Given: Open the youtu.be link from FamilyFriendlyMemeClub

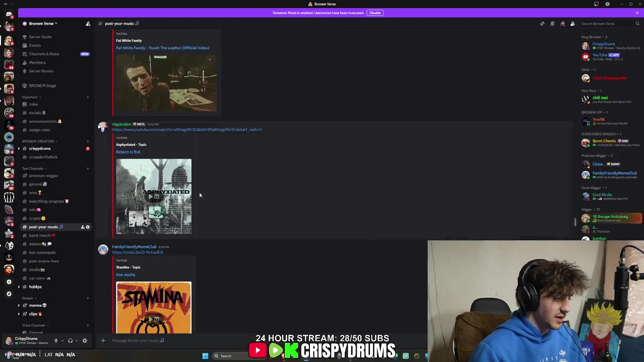Looking at the screenshot, I should (x=137, y=252).
